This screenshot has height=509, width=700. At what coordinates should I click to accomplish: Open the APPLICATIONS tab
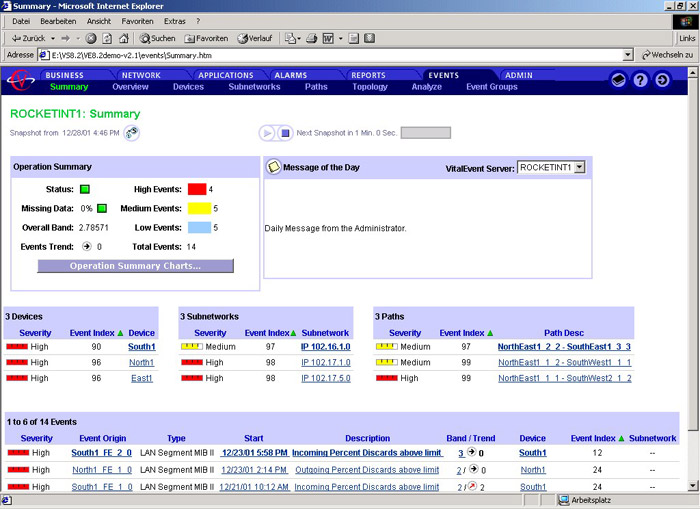[226, 75]
